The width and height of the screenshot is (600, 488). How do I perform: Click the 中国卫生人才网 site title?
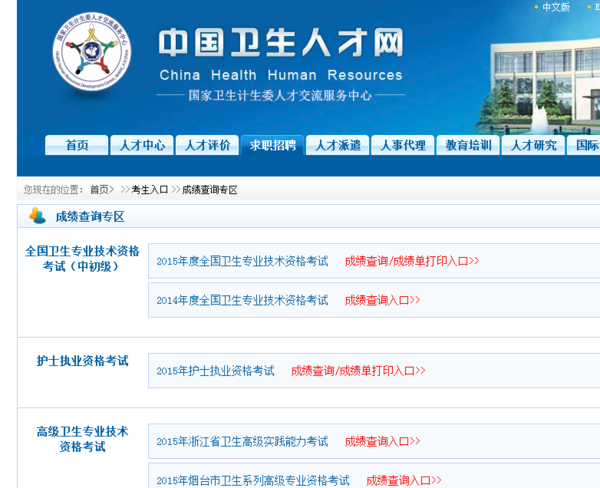(x=281, y=42)
